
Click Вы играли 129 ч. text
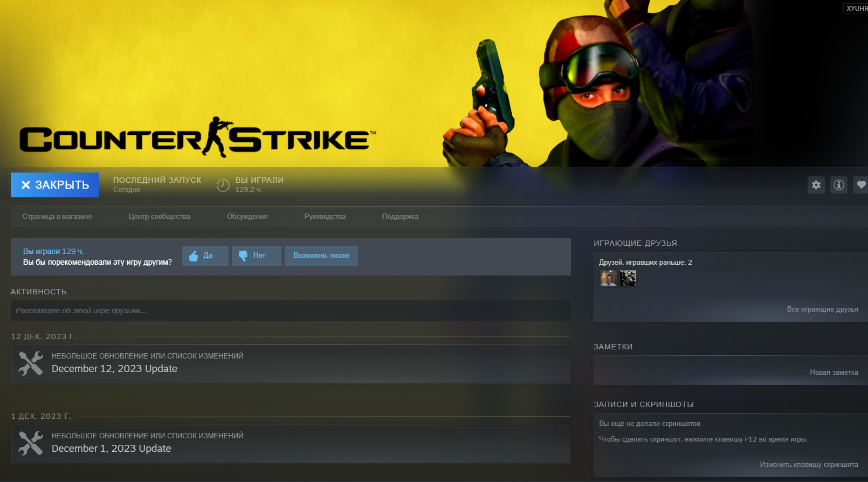(x=53, y=251)
